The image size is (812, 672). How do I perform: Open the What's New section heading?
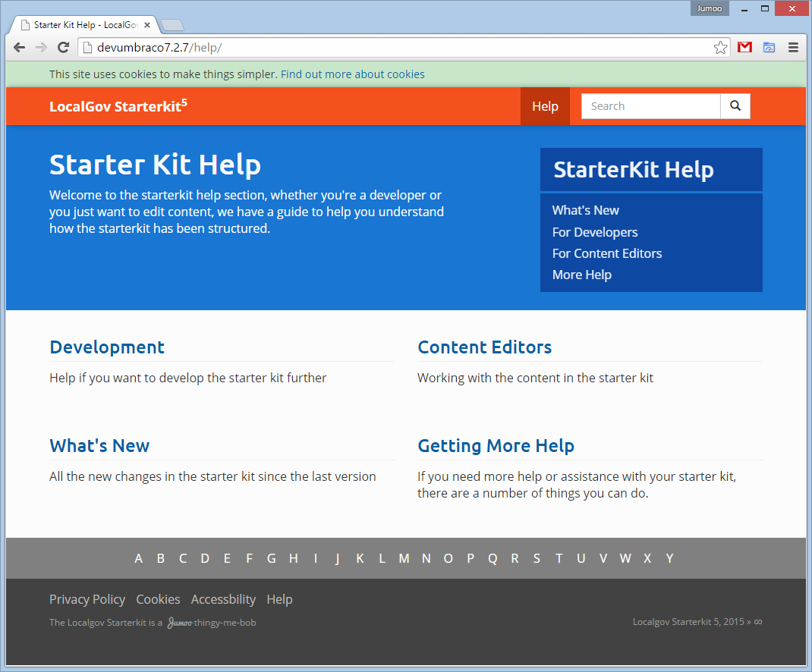(99, 446)
